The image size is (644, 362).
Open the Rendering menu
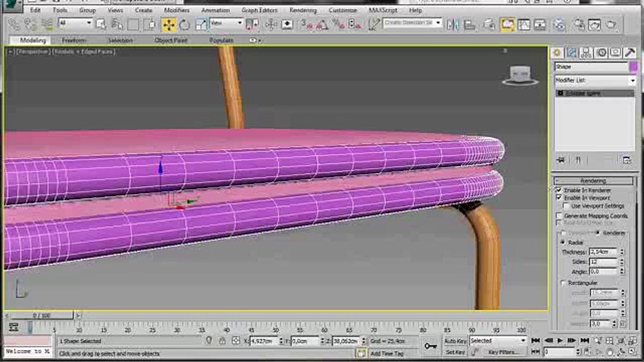pyautogui.click(x=303, y=10)
